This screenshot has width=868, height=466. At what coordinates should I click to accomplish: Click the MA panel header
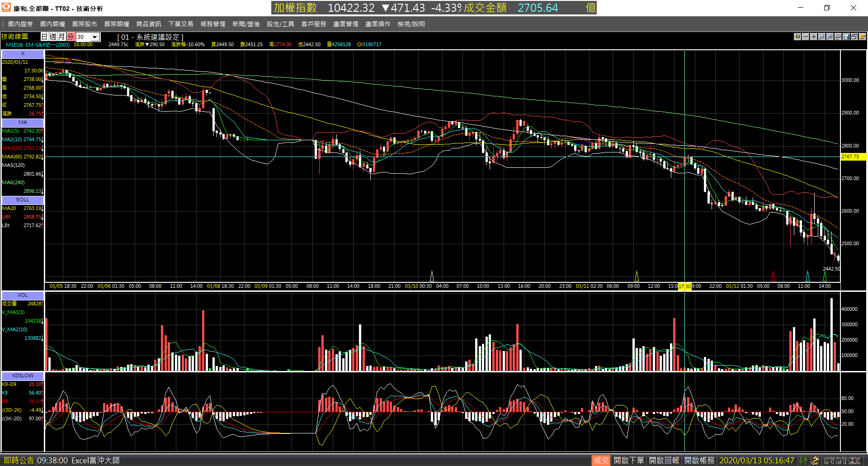[x=23, y=123]
